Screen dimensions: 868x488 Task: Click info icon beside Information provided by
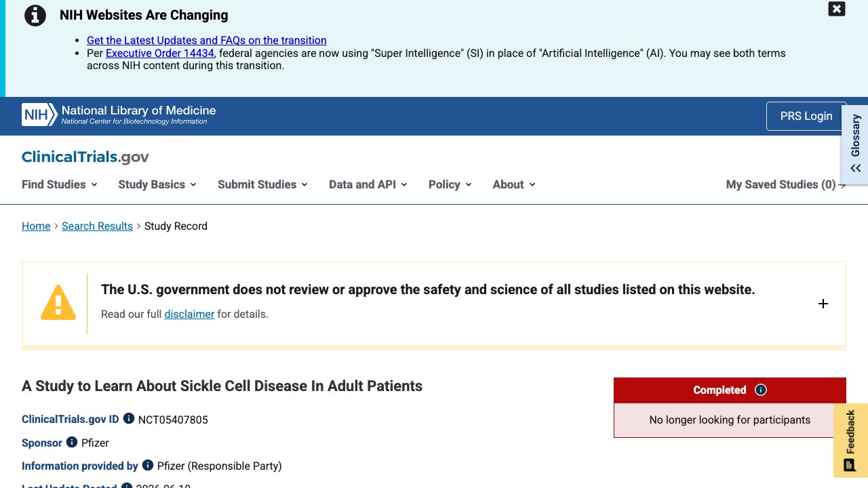tap(148, 465)
